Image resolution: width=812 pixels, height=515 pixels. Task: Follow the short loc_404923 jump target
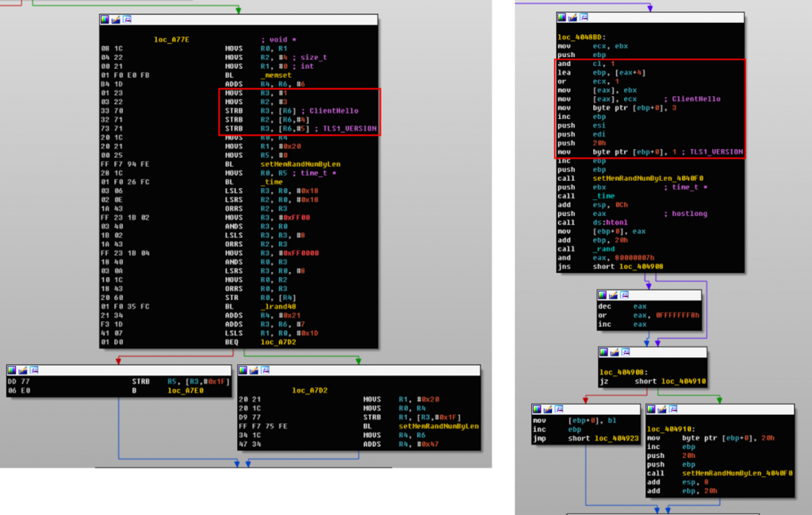(x=615, y=438)
